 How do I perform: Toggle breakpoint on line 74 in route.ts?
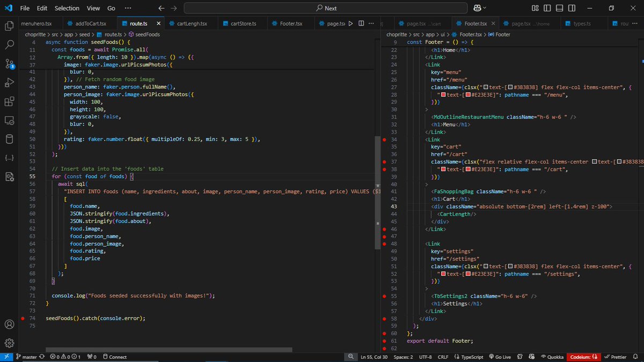[23, 318]
